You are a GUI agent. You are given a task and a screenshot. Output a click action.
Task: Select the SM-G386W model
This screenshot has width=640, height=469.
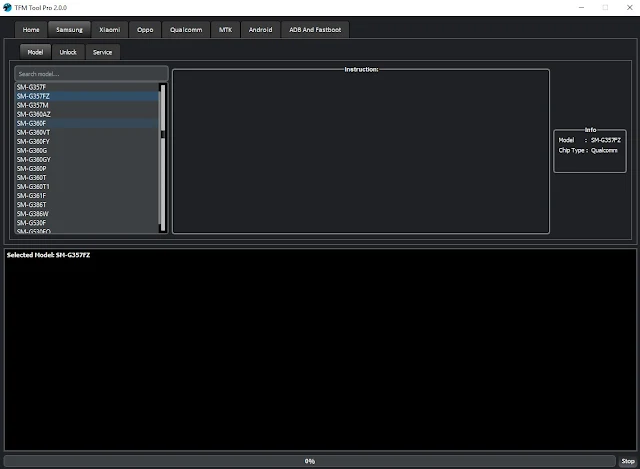(x=87, y=213)
